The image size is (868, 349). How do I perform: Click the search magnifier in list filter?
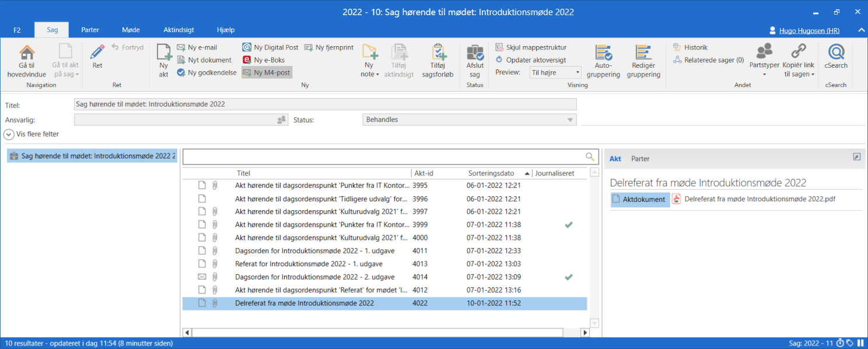click(590, 157)
